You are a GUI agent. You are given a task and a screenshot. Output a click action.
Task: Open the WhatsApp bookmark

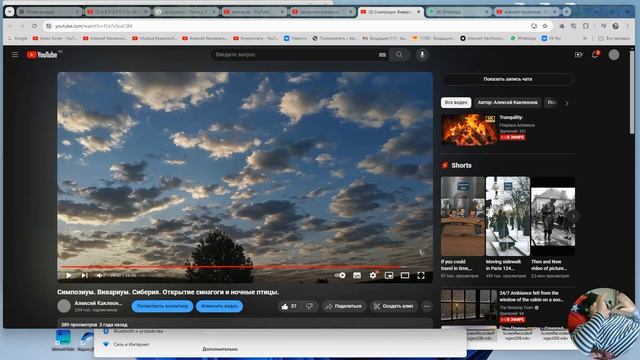(x=523, y=38)
